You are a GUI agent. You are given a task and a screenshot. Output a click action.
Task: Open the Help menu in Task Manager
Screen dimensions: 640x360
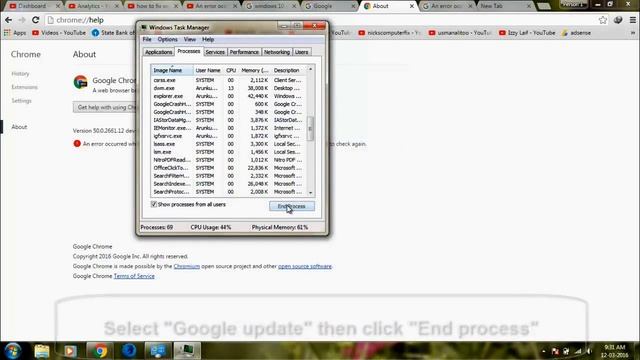[x=208, y=39]
